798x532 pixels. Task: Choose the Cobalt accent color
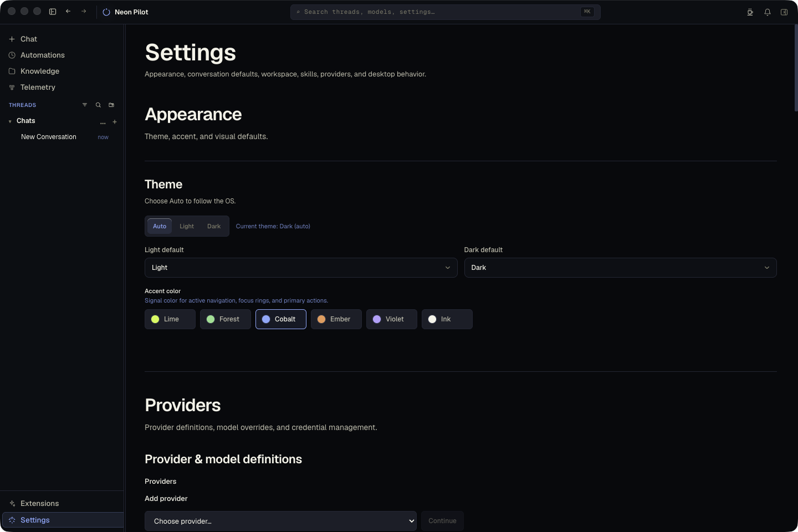tap(281, 319)
